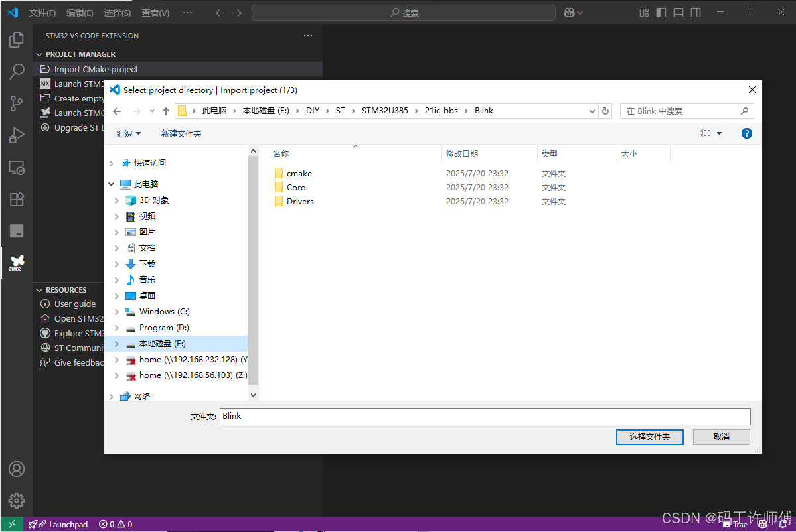Expand the 本地磁盘 (E:) drive node
Screen dimensions: 796x532
[117, 344]
